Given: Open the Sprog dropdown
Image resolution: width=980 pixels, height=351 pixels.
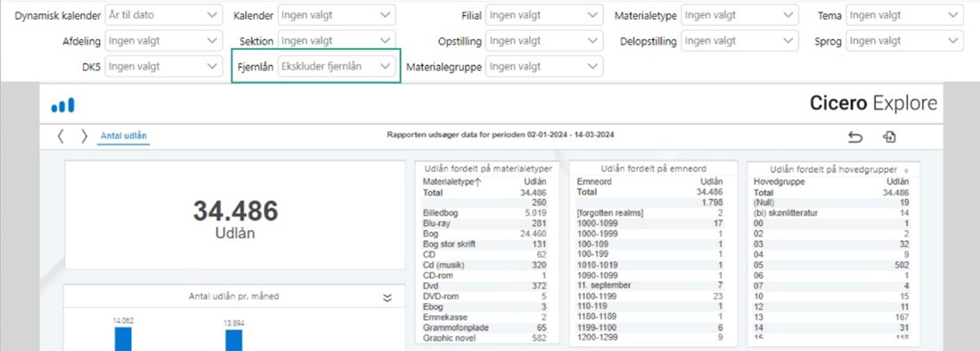Looking at the screenshot, I should click(904, 41).
